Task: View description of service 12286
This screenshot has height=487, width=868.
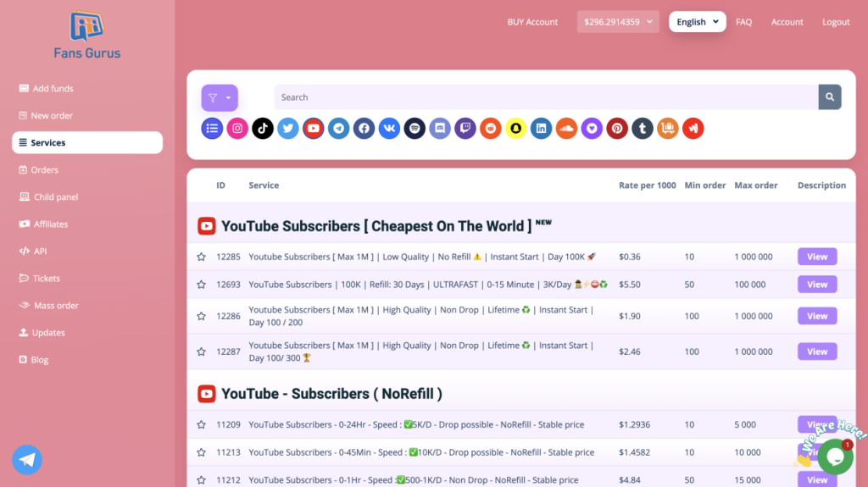Action: click(x=817, y=316)
